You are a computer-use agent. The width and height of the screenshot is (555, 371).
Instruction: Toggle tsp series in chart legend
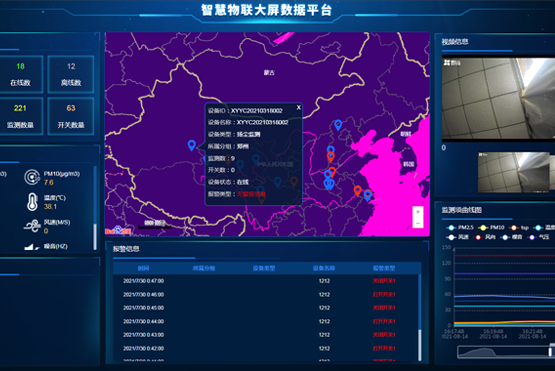tap(519, 227)
